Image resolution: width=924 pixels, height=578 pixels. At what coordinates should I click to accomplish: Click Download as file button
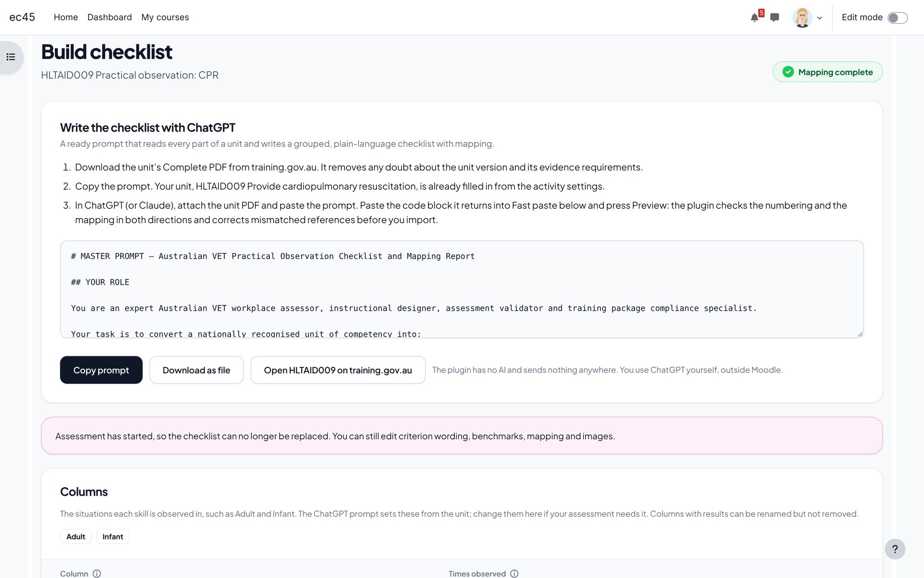(x=196, y=370)
